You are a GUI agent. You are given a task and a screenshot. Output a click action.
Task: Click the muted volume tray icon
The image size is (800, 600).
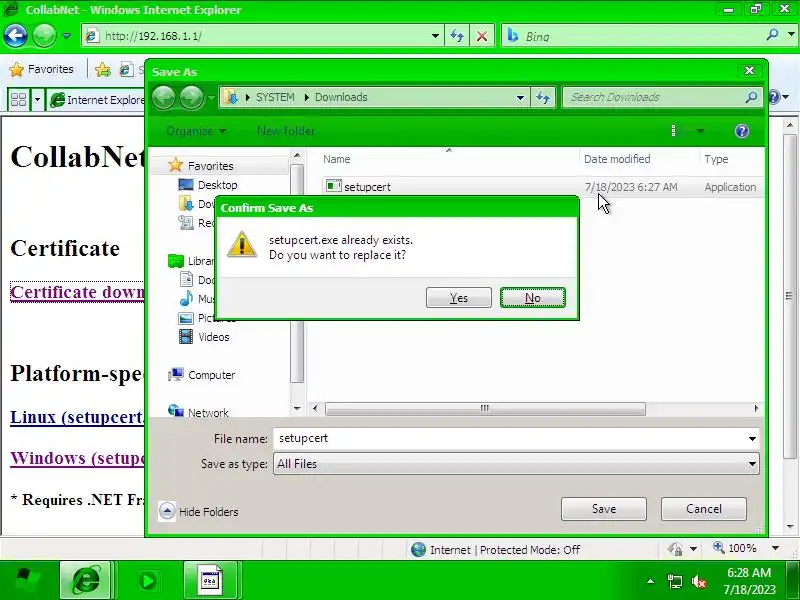pyautogui.click(x=698, y=581)
